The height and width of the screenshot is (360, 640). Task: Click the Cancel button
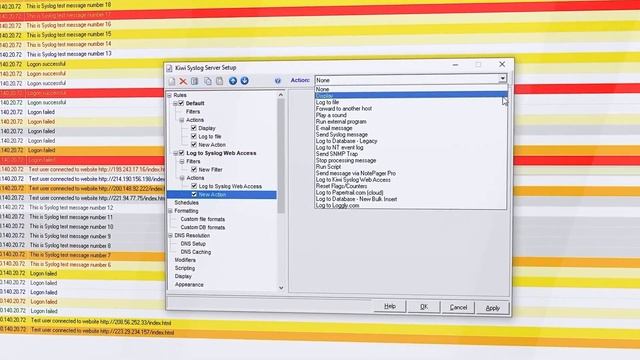pos(458,307)
